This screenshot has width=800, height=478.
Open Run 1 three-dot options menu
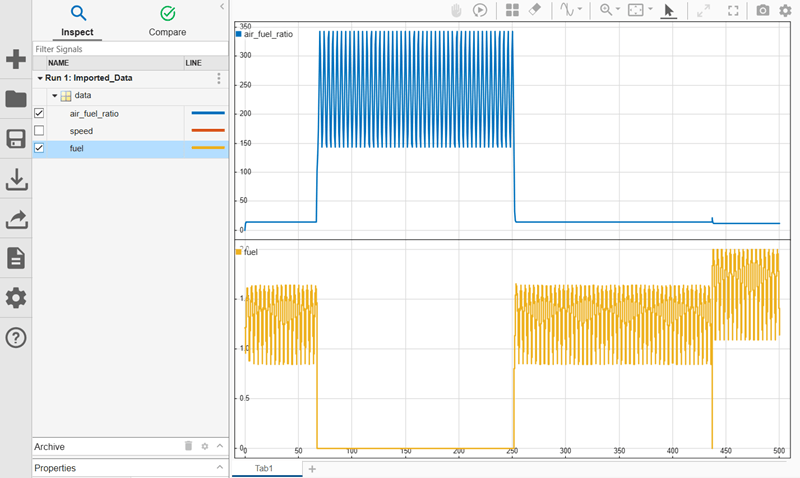point(219,78)
